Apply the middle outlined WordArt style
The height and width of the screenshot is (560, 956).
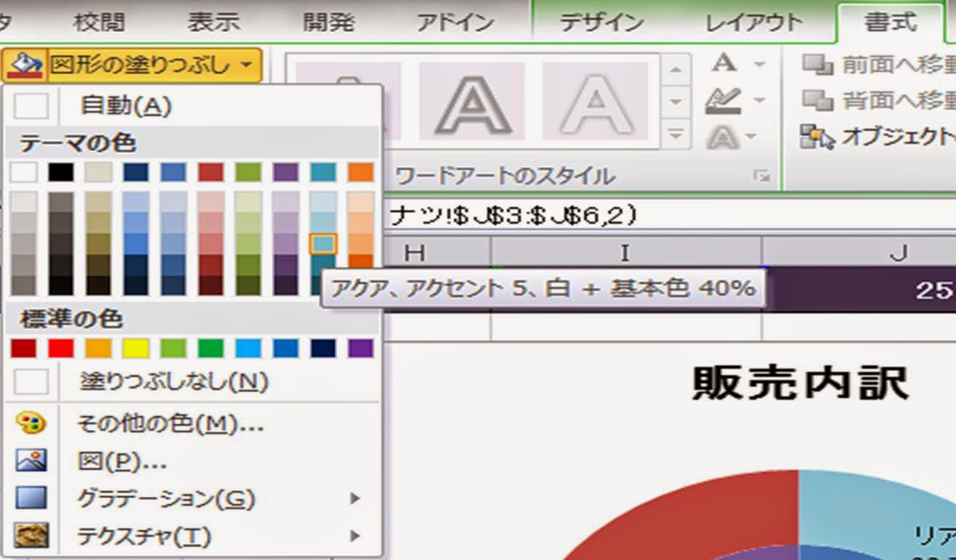pyautogui.click(x=472, y=100)
